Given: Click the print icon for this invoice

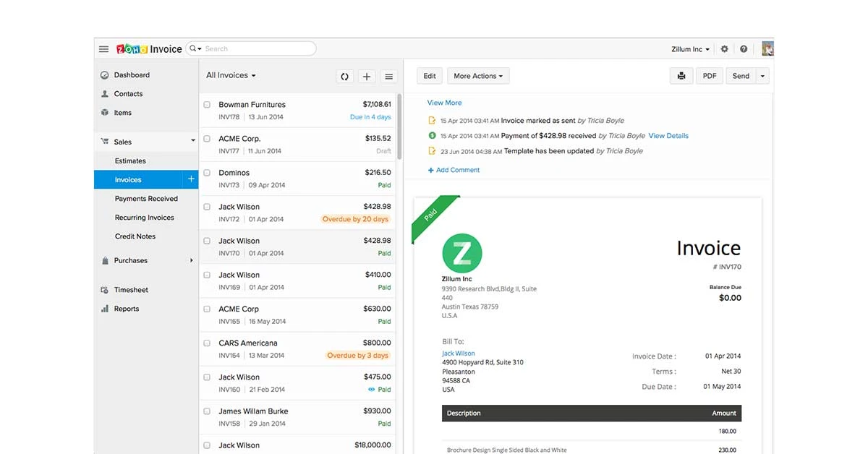Looking at the screenshot, I should click(681, 75).
